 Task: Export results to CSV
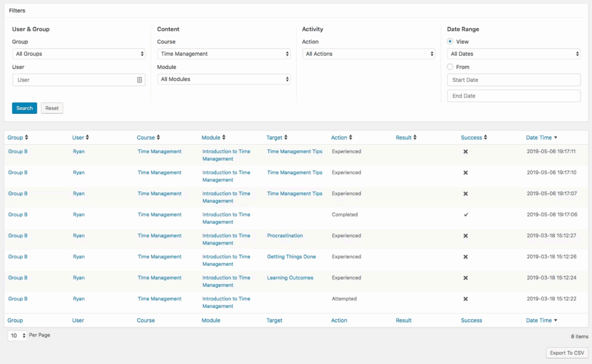[x=567, y=353]
